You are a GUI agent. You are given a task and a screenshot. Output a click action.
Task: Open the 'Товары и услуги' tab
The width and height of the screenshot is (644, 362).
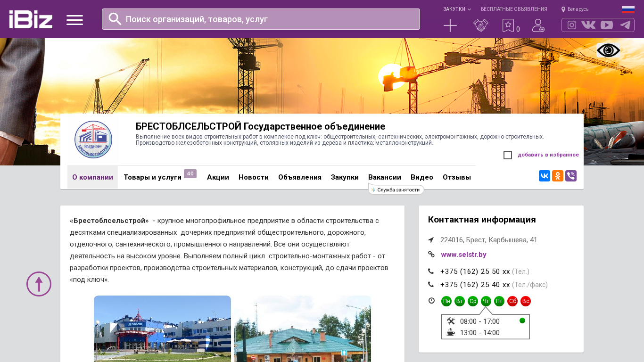(152, 177)
